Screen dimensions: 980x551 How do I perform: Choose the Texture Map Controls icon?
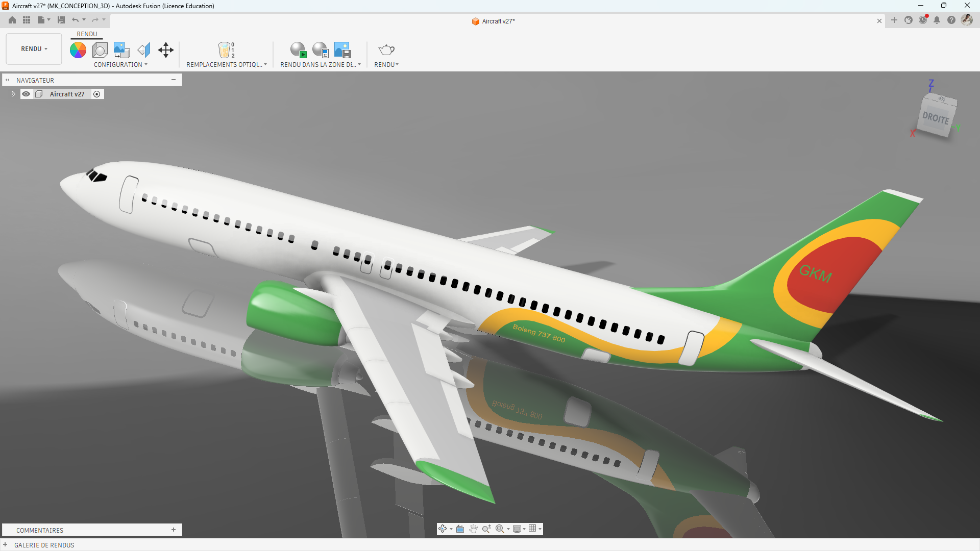(x=144, y=50)
